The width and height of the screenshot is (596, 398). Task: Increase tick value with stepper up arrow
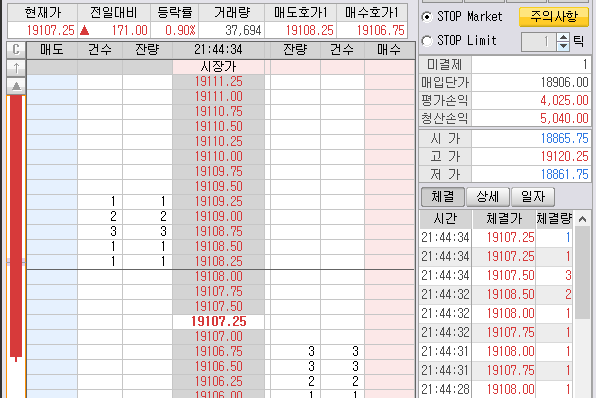pyautogui.click(x=563, y=37)
